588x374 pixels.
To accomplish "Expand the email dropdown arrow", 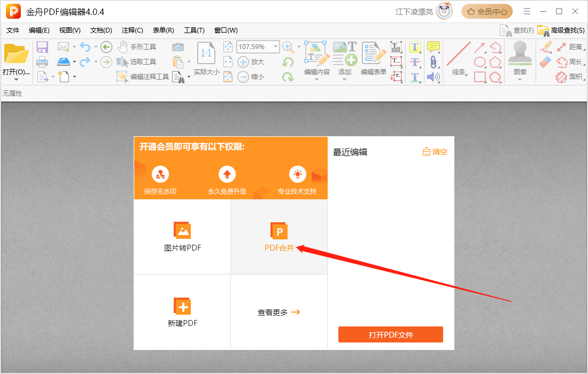I will pyautogui.click(x=74, y=47).
